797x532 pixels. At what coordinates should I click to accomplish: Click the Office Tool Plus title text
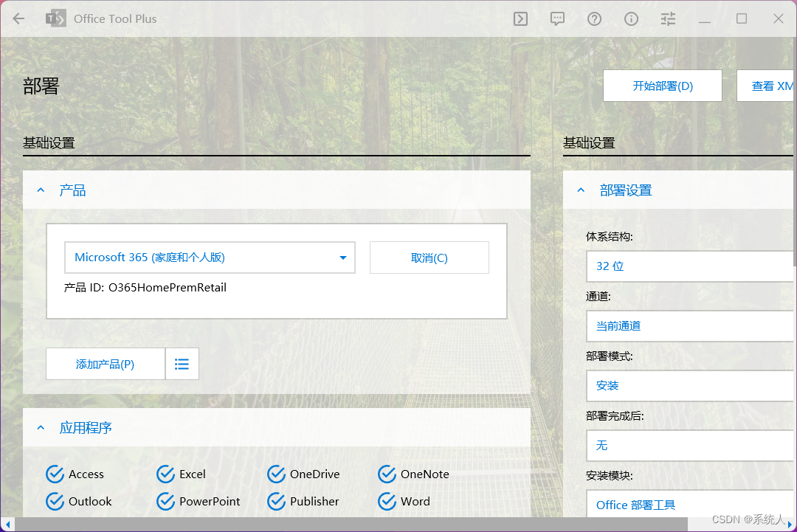115,18
